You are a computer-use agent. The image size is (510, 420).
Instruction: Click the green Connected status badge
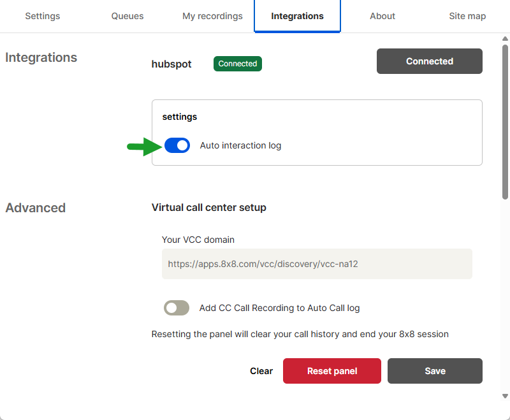(x=237, y=64)
